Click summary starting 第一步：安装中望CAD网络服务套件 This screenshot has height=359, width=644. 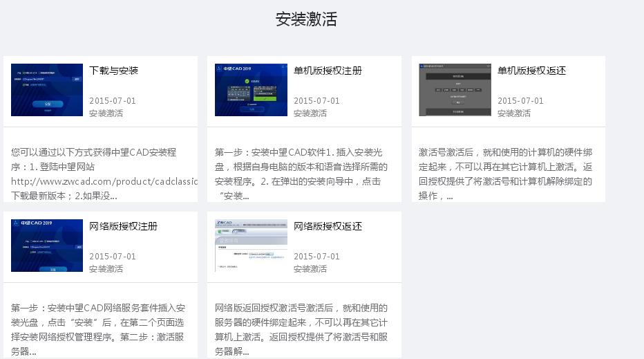click(97, 329)
